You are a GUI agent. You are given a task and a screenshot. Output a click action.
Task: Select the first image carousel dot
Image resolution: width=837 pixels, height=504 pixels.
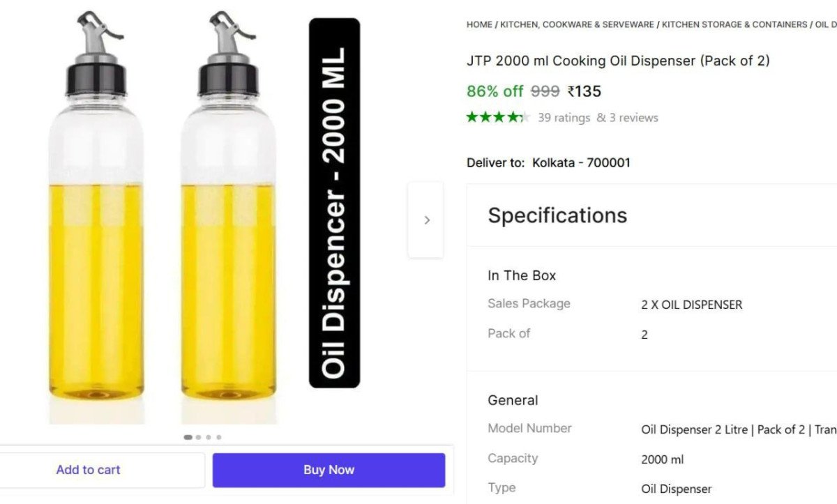[188, 437]
